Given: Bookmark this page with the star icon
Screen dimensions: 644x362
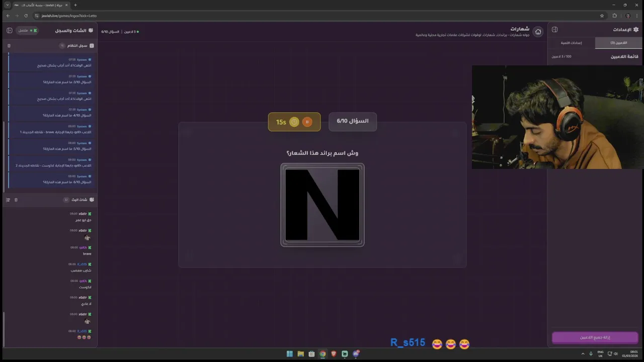Looking at the screenshot, I should click(602, 16).
